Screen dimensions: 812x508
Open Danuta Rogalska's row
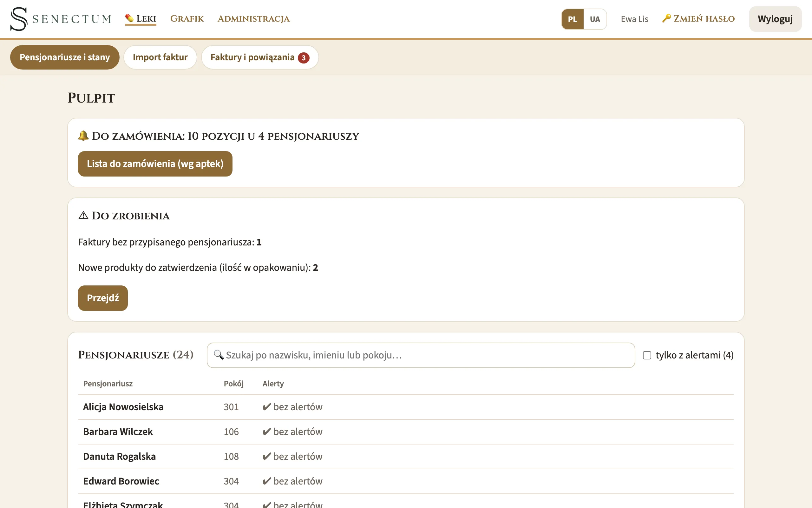pyautogui.click(x=406, y=457)
